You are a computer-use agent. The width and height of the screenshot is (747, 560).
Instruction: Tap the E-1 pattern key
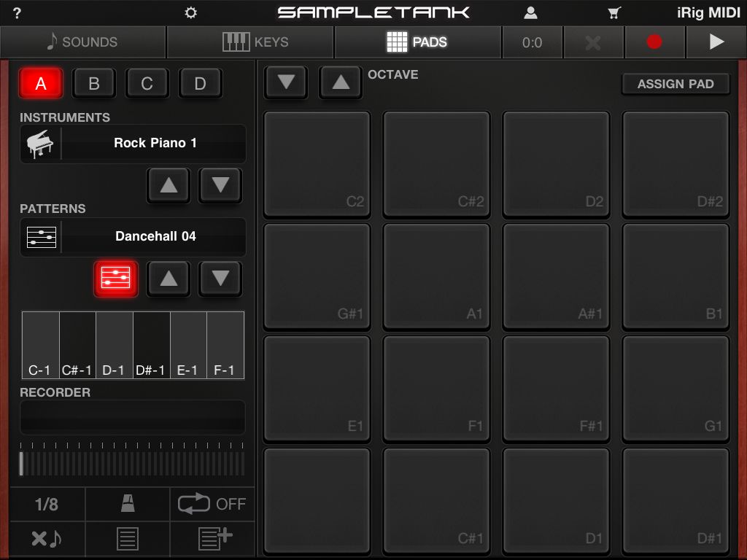coord(188,345)
